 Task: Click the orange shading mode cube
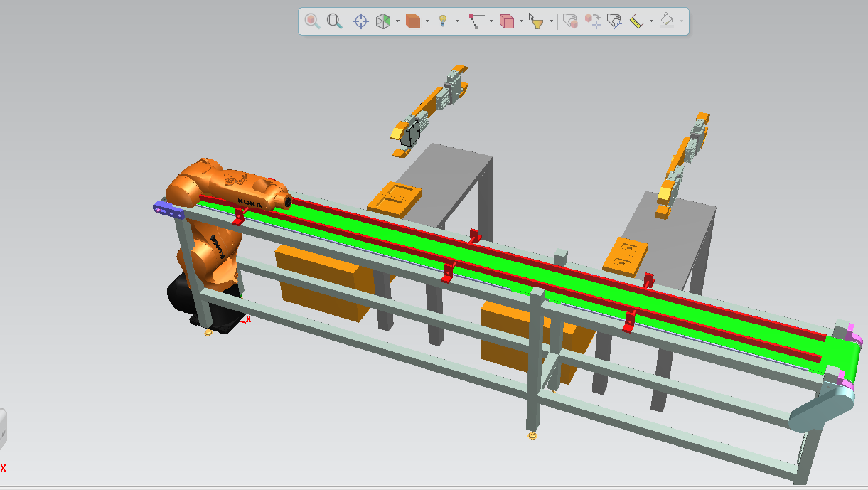coord(413,21)
